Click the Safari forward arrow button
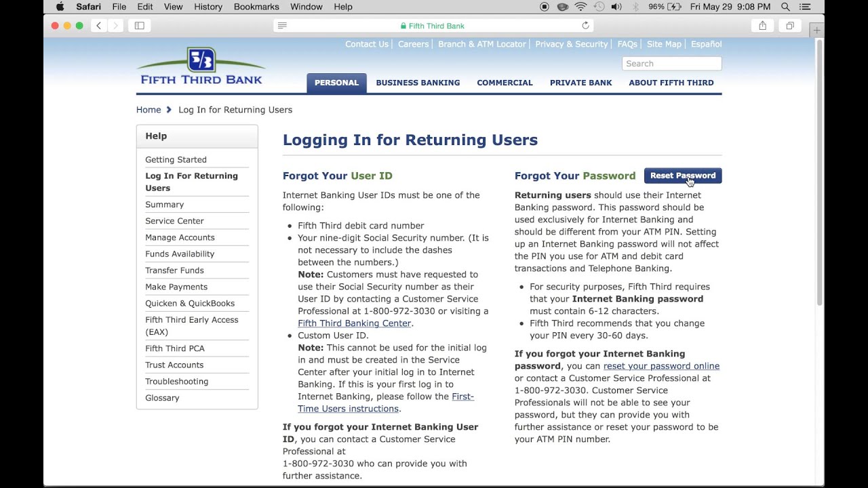 115,26
